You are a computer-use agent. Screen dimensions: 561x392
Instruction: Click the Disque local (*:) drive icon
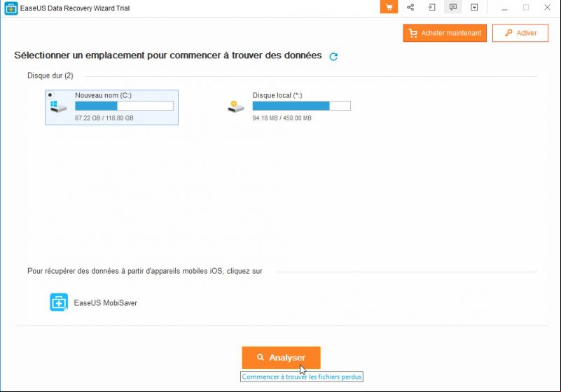click(x=236, y=106)
